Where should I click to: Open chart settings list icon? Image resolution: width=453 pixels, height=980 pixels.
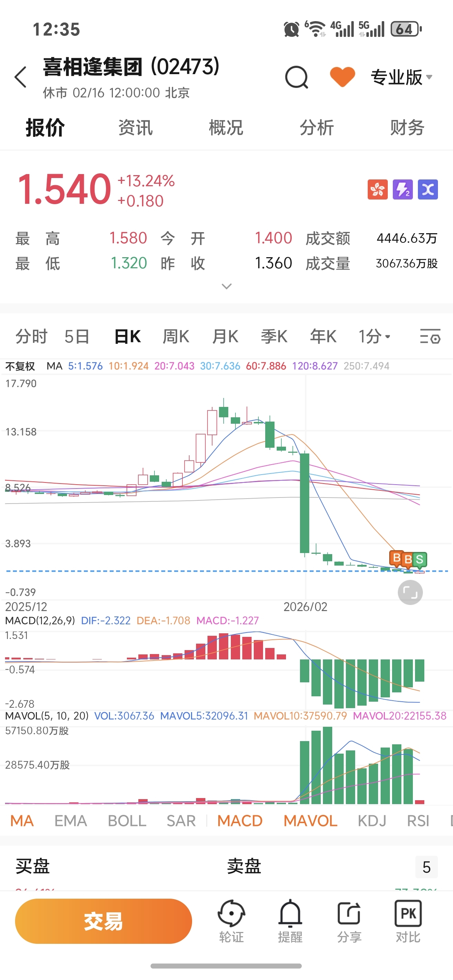430,336
